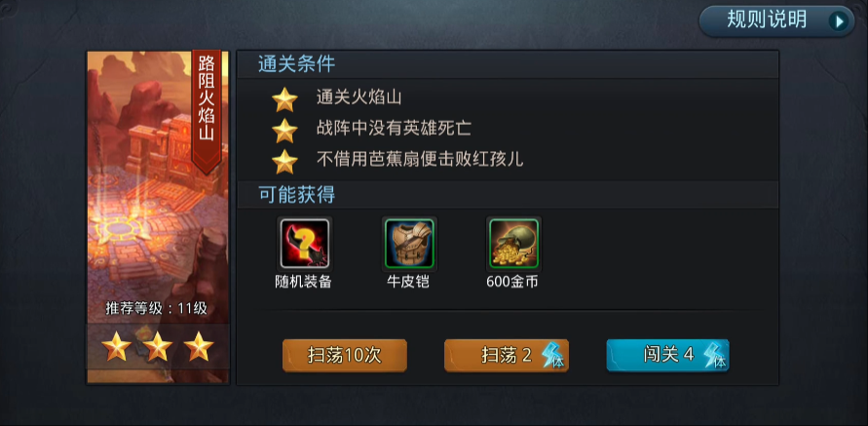Tap the 600金币 gold coin bag icon

click(x=513, y=243)
